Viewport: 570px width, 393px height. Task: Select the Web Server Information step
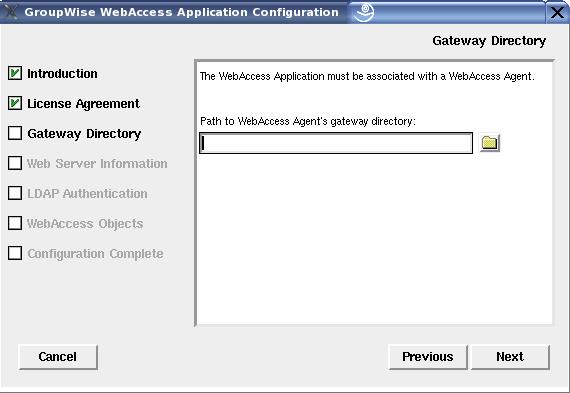point(97,164)
